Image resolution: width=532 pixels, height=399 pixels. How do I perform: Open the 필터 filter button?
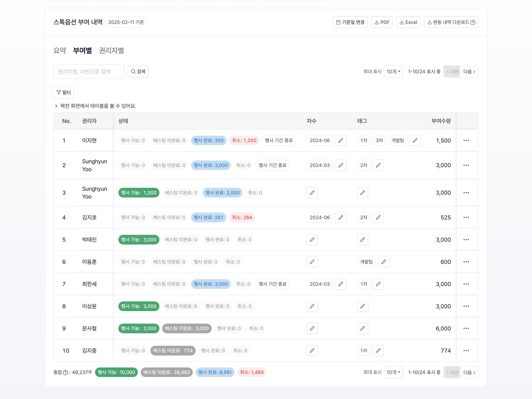click(x=64, y=92)
